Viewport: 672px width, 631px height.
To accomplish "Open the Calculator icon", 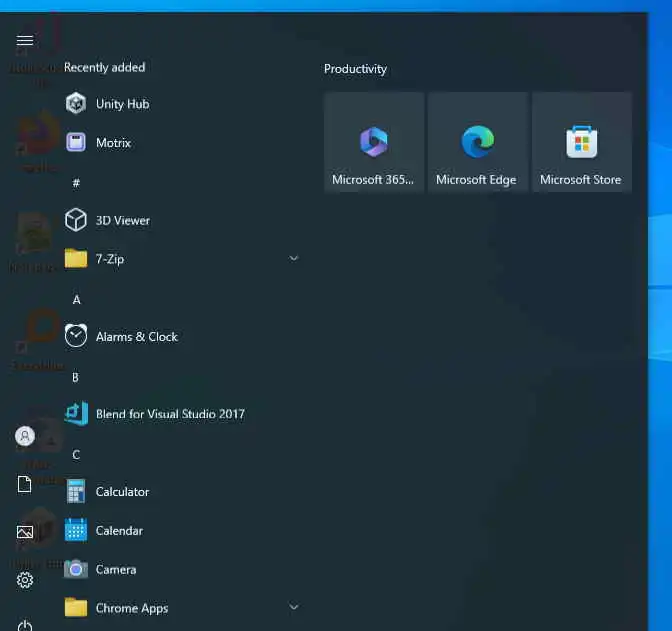I will pyautogui.click(x=76, y=491).
